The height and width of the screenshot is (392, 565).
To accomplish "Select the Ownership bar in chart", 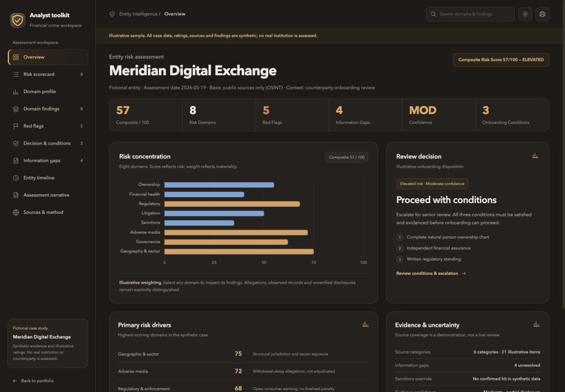I will pos(219,185).
